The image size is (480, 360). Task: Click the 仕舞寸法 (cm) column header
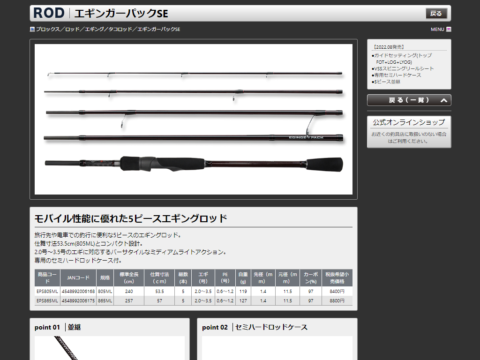click(x=160, y=278)
